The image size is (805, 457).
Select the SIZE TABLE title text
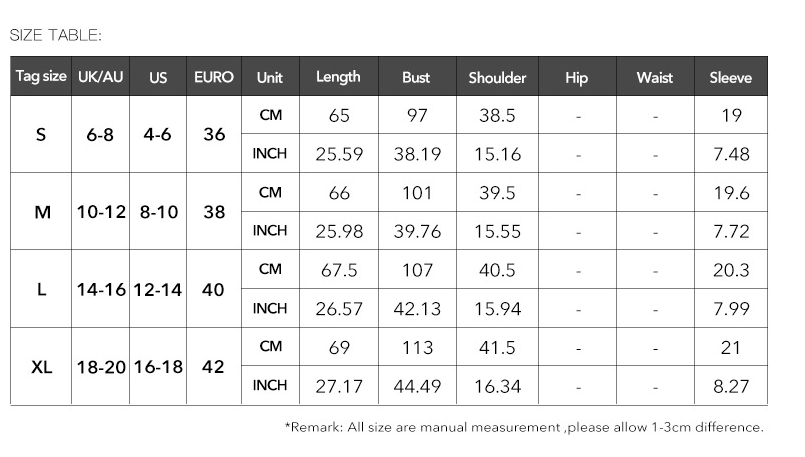click(56, 36)
